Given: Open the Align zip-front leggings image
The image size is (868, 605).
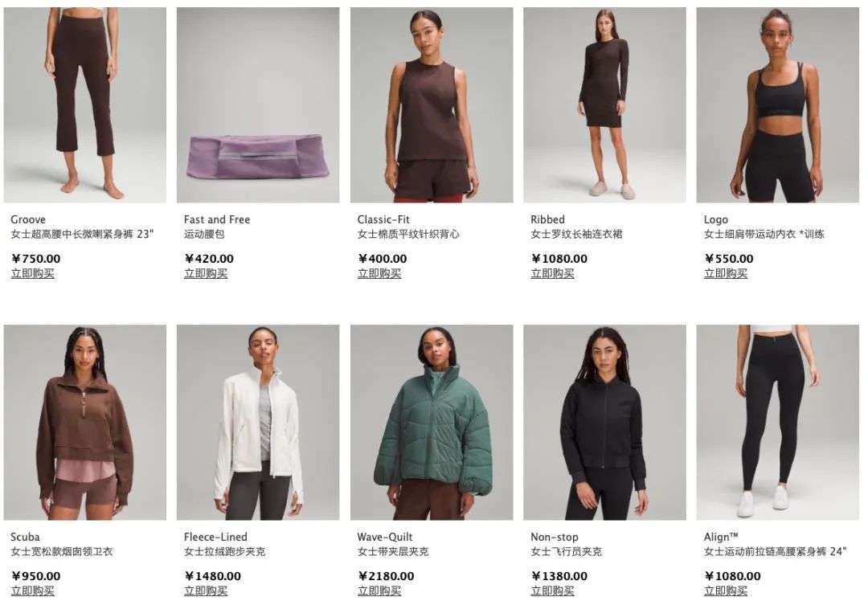Looking at the screenshot, I should [x=778, y=423].
